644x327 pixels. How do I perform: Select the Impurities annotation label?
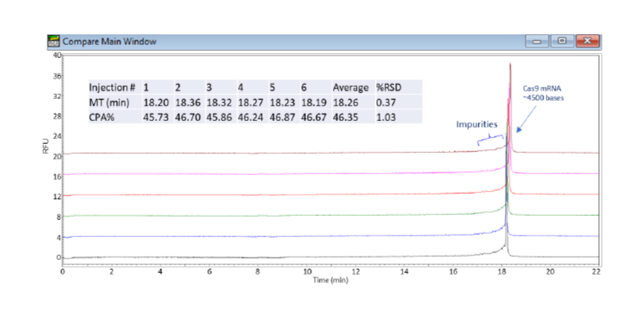477,124
